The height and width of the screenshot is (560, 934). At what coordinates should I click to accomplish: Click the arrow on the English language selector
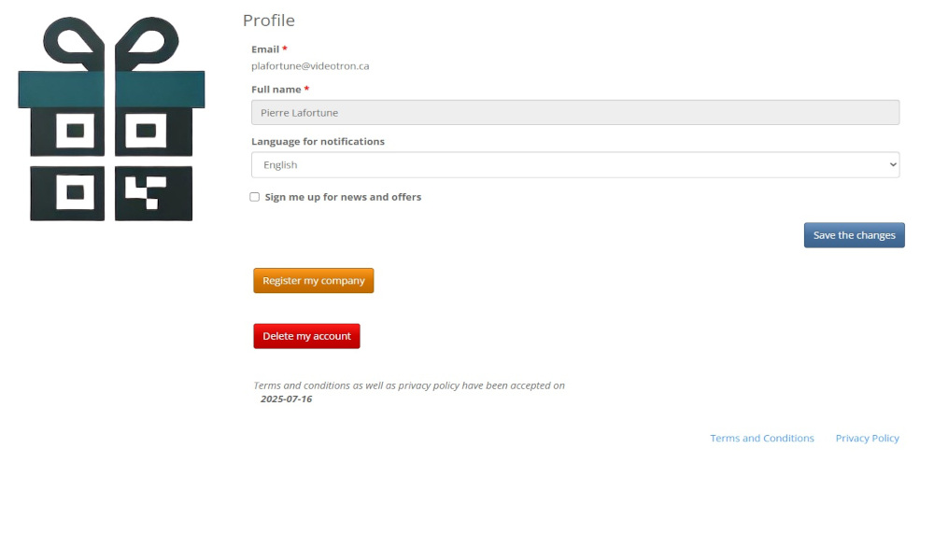coord(892,165)
